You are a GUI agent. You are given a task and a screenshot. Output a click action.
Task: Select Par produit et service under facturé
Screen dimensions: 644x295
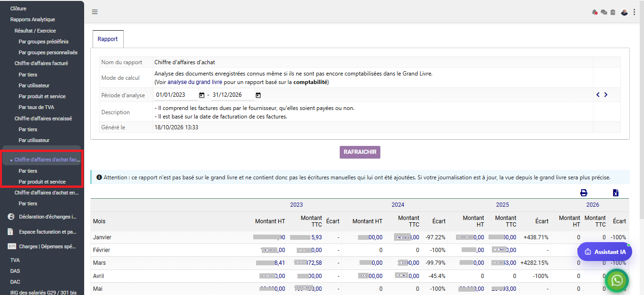(x=42, y=96)
